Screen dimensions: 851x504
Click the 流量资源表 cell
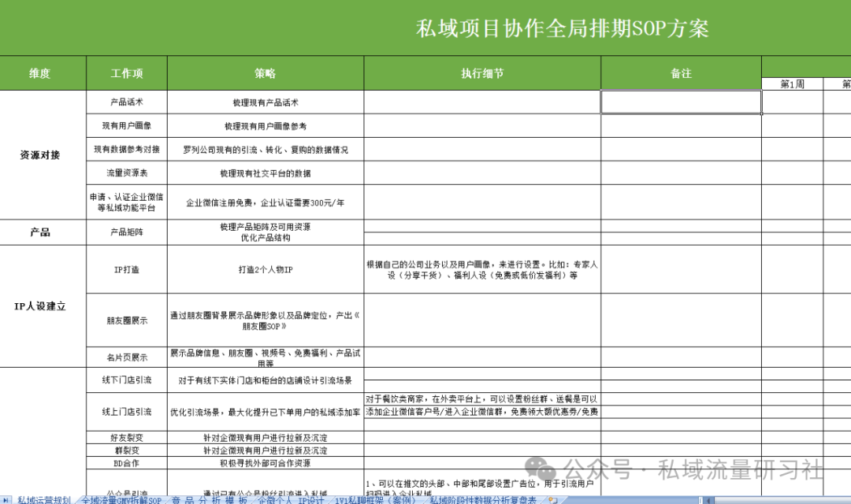[127, 173]
